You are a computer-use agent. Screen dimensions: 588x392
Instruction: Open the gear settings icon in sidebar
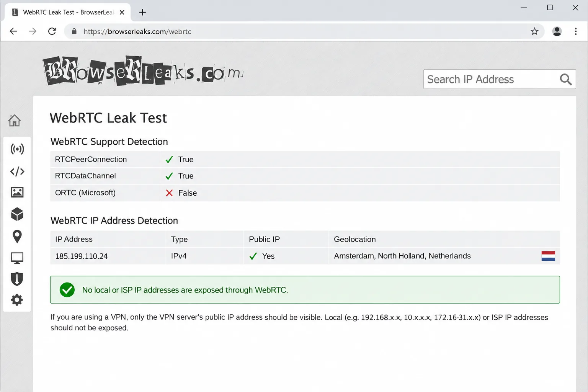pyautogui.click(x=17, y=300)
